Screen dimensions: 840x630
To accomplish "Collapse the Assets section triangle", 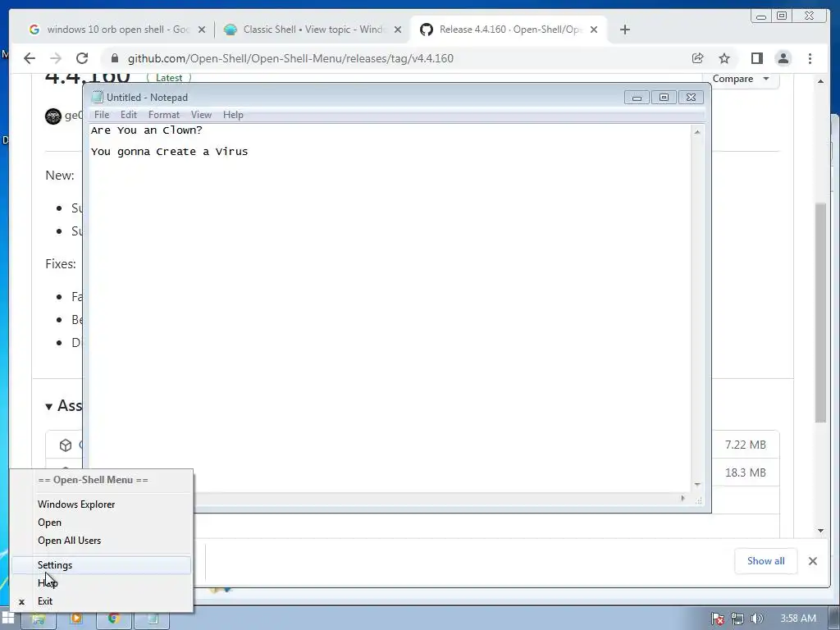I will tap(48, 407).
